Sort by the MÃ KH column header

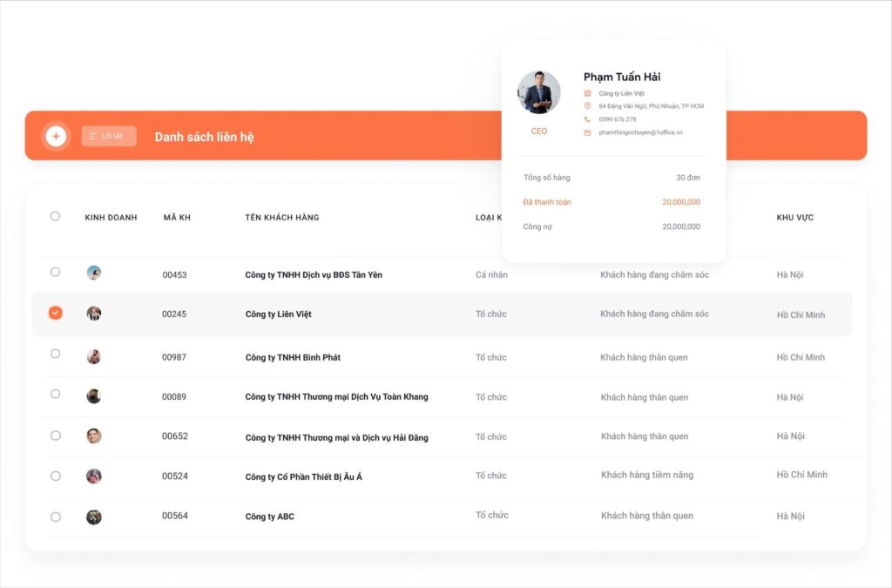click(x=177, y=217)
